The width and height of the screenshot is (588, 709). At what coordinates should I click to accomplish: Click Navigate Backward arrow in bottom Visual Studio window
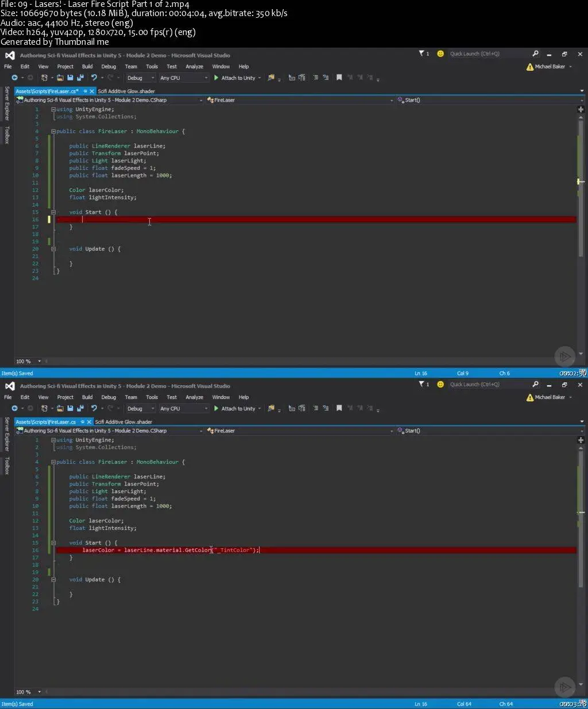[14, 408]
